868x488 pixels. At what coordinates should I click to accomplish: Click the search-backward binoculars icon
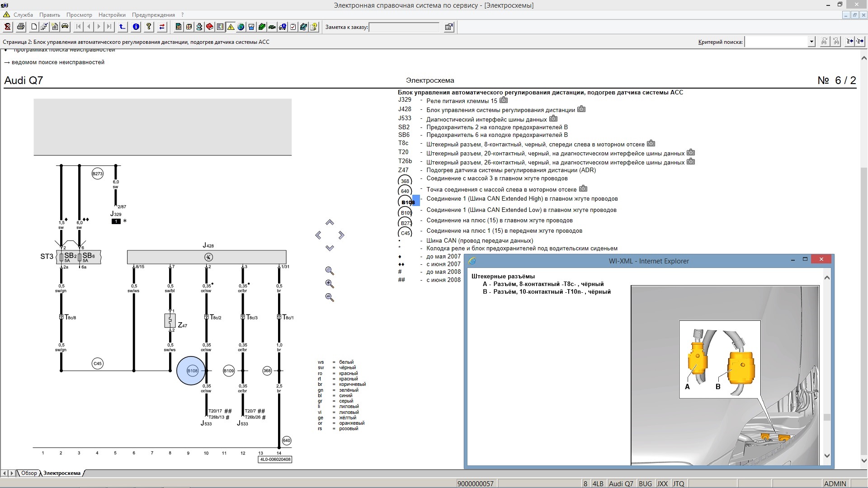[x=836, y=42]
